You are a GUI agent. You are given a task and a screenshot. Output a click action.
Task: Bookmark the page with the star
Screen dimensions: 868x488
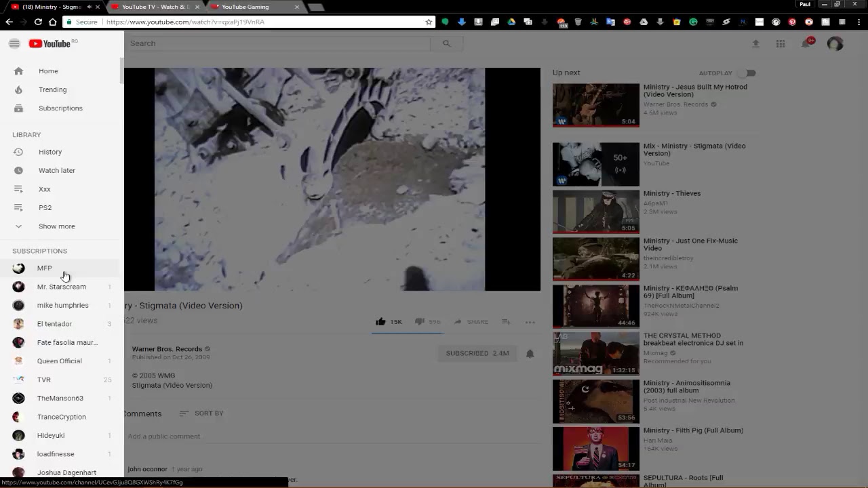[429, 22]
